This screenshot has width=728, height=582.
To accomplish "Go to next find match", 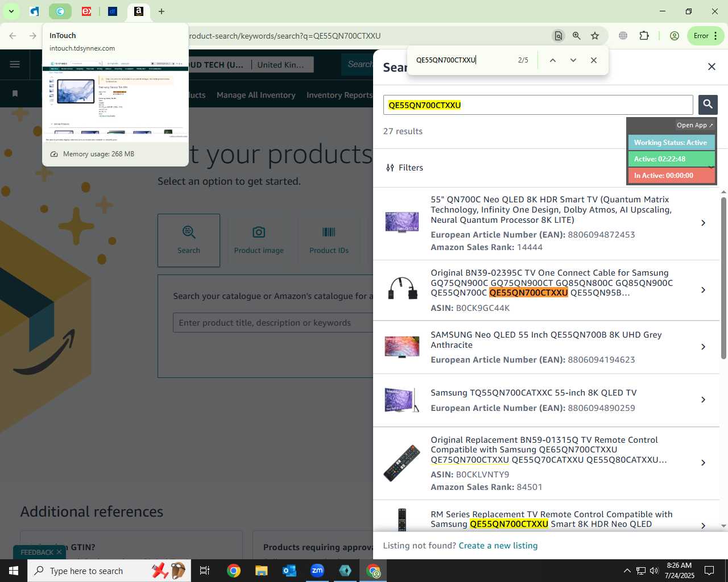I will [573, 60].
